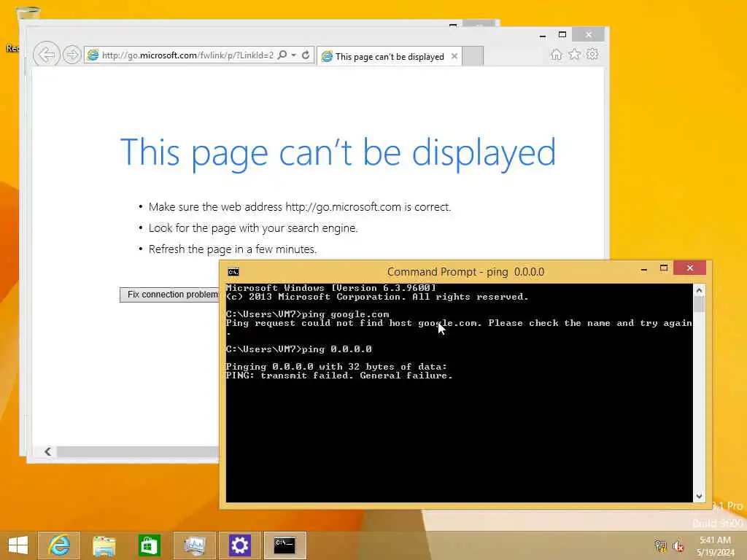Expand the address bar autocomplete dropdown arrow
The width and height of the screenshot is (747, 560).
(294, 55)
